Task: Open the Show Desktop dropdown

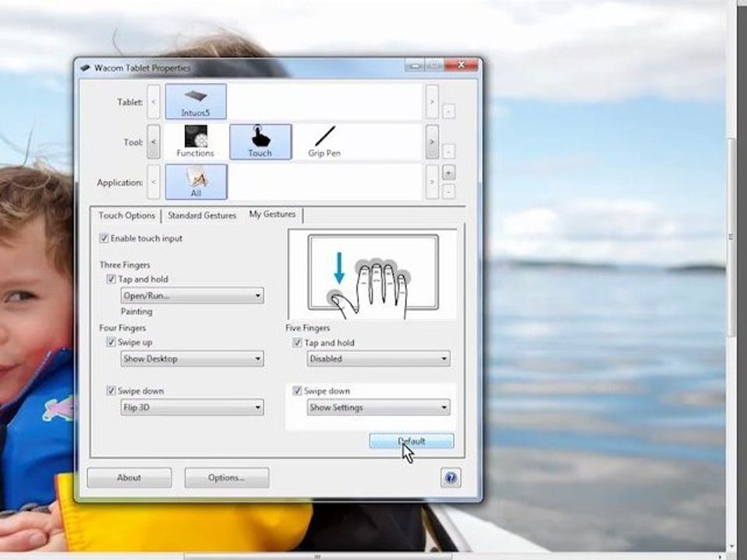Action: point(192,359)
